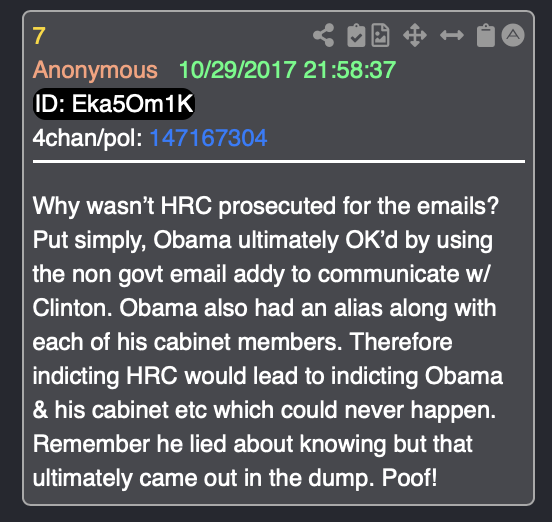The image size is (552, 522).
Task: Click the text line starting Remember he lied
Action: click(x=252, y=444)
